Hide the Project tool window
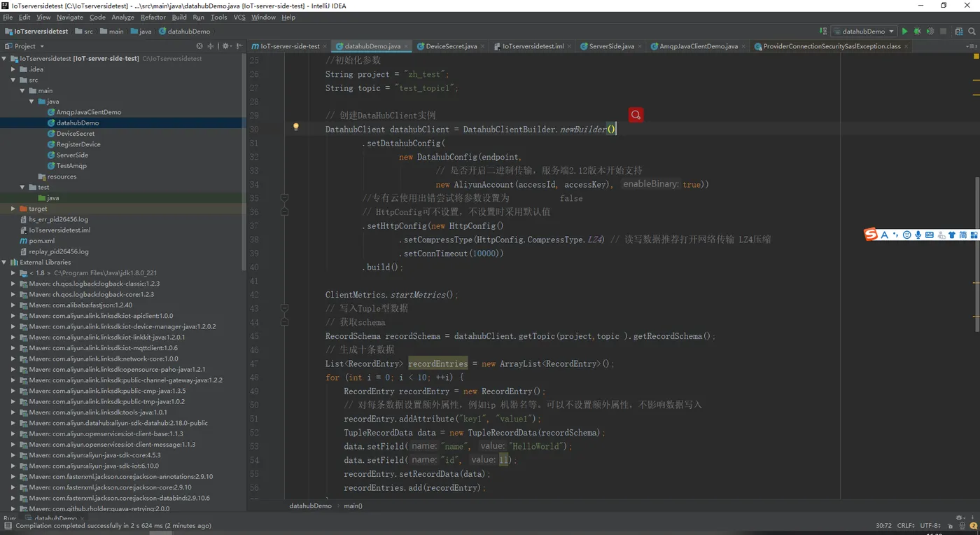The width and height of the screenshot is (980, 535). tap(238, 46)
